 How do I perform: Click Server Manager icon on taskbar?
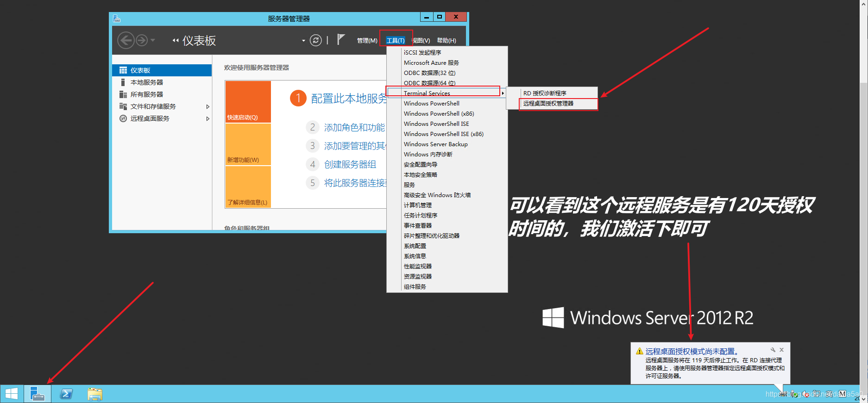pyautogui.click(x=37, y=394)
